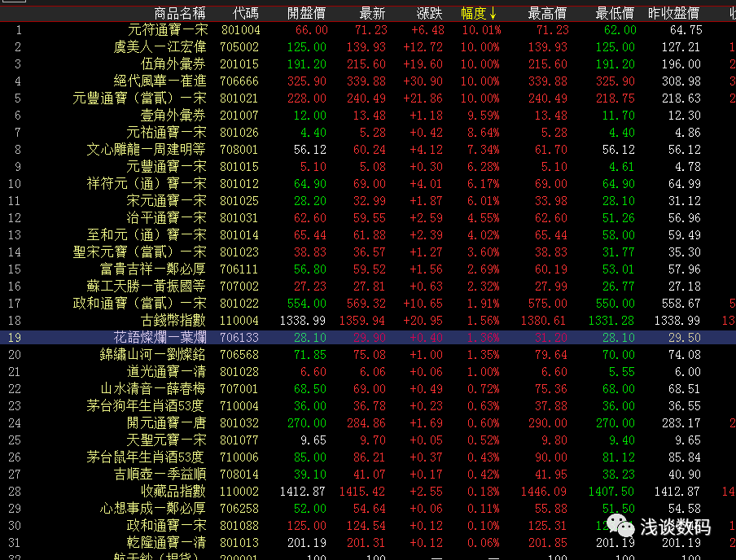
Task: Select the row 天聖元寶—宋
Action: (x=368, y=440)
